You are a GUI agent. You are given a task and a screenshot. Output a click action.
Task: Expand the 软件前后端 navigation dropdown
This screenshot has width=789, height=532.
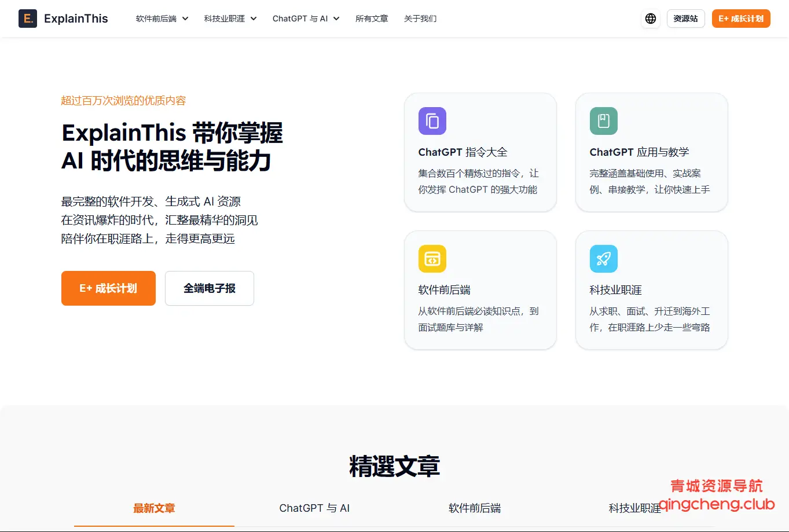point(162,19)
